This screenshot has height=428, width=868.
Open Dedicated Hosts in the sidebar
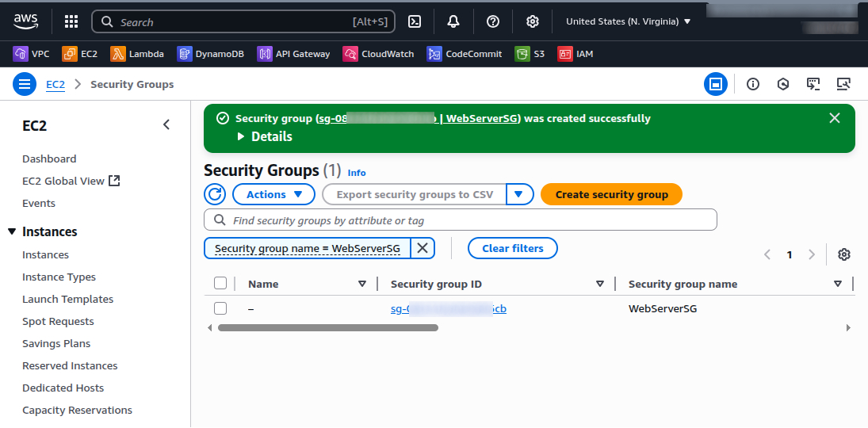pos(63,388)
